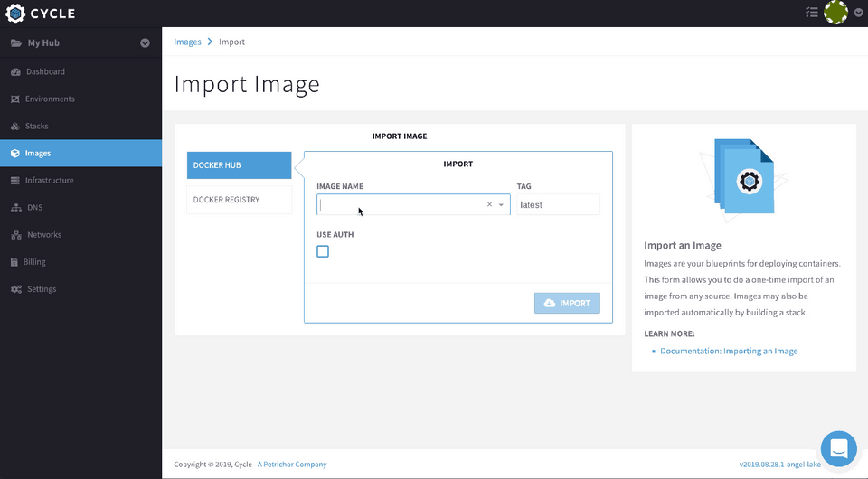The height and width of the screenshot is (479, 868).
Task: Open Settings page
Action: coord(42,289)
